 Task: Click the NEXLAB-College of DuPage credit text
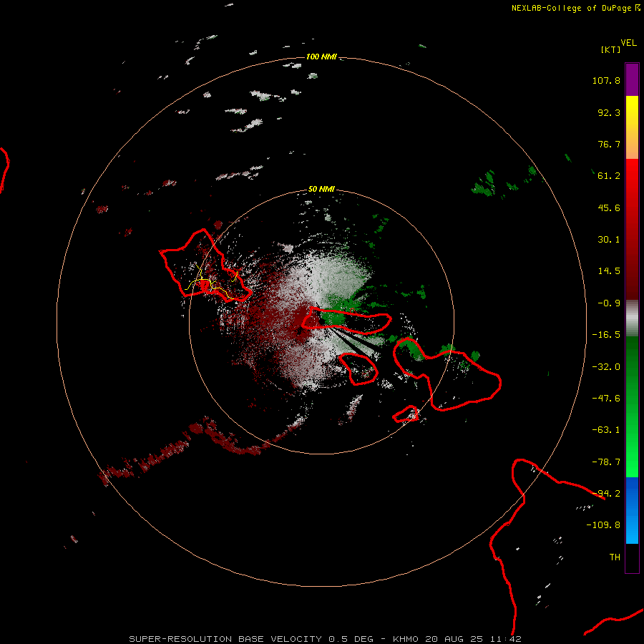tap(572, 8)
